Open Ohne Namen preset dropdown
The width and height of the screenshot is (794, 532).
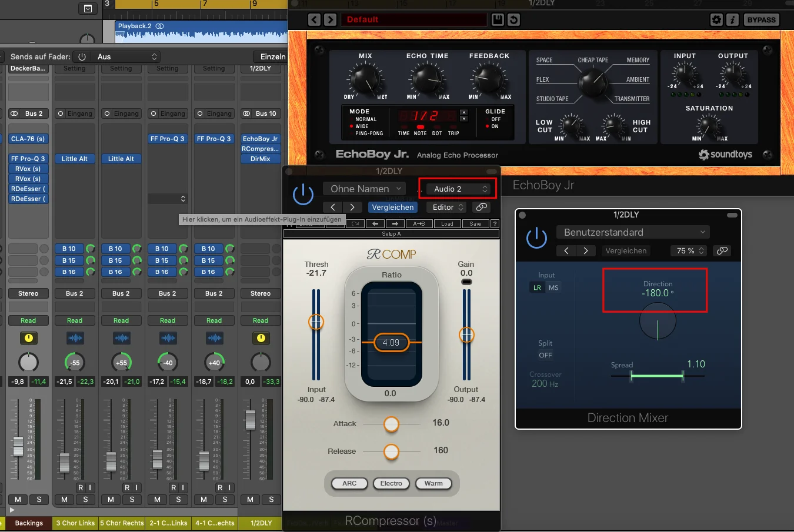[364, 189]
